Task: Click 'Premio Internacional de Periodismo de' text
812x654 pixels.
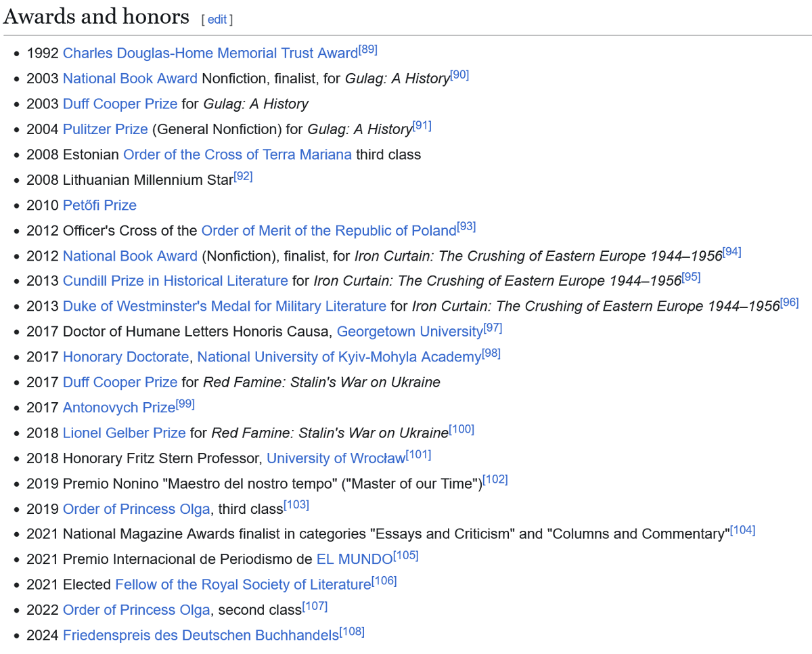Action: click(187, 559)
